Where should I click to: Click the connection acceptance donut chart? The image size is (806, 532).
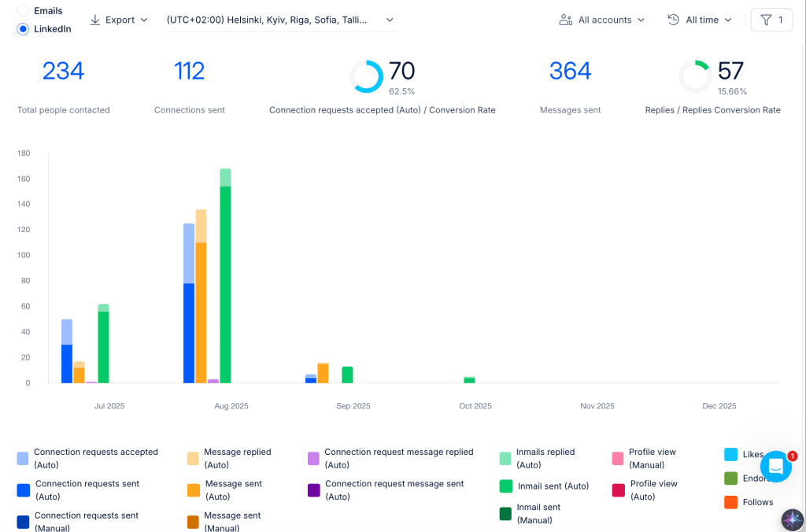(x=367, y=76)
